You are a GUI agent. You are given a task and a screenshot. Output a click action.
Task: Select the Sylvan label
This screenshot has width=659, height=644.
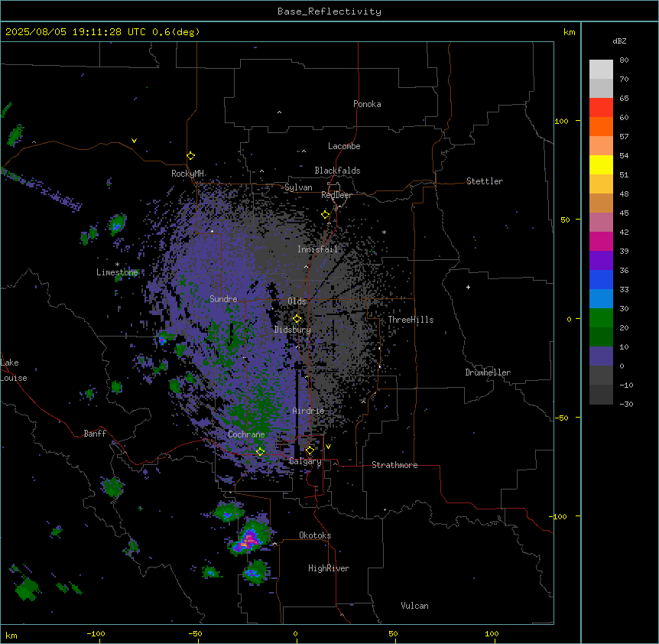(x=298, y=187)
